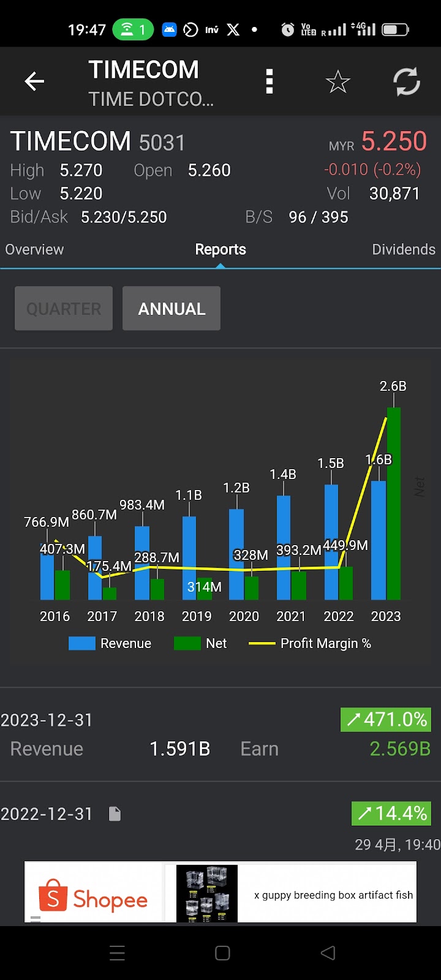Tap the back arrow icon
This screenshot has height=980, width=441.
tap(34, 81)
